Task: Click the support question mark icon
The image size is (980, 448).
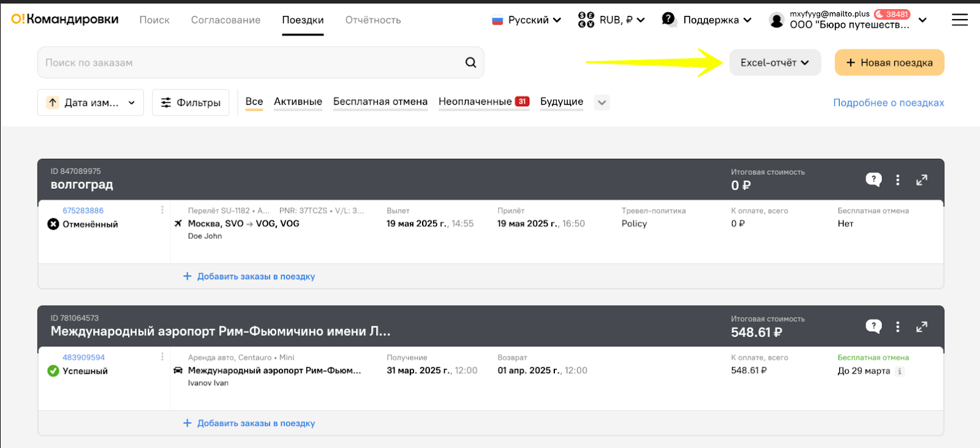Action: 668,19
